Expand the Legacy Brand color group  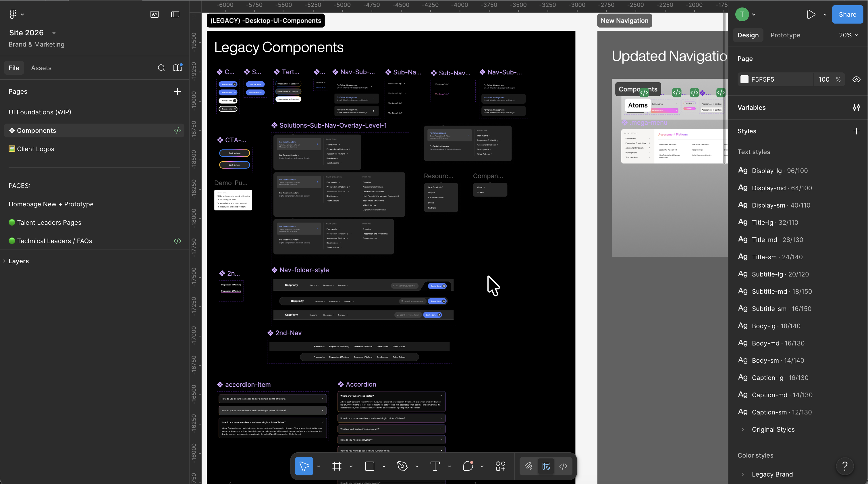point(743,474)
